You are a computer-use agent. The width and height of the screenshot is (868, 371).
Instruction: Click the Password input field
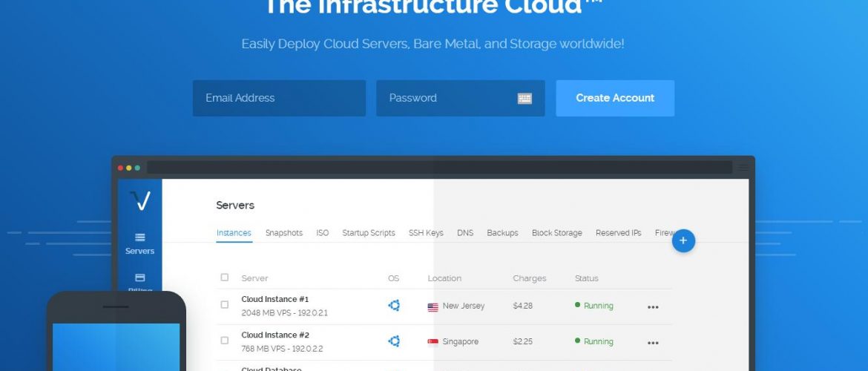click(x=461, y=98)
